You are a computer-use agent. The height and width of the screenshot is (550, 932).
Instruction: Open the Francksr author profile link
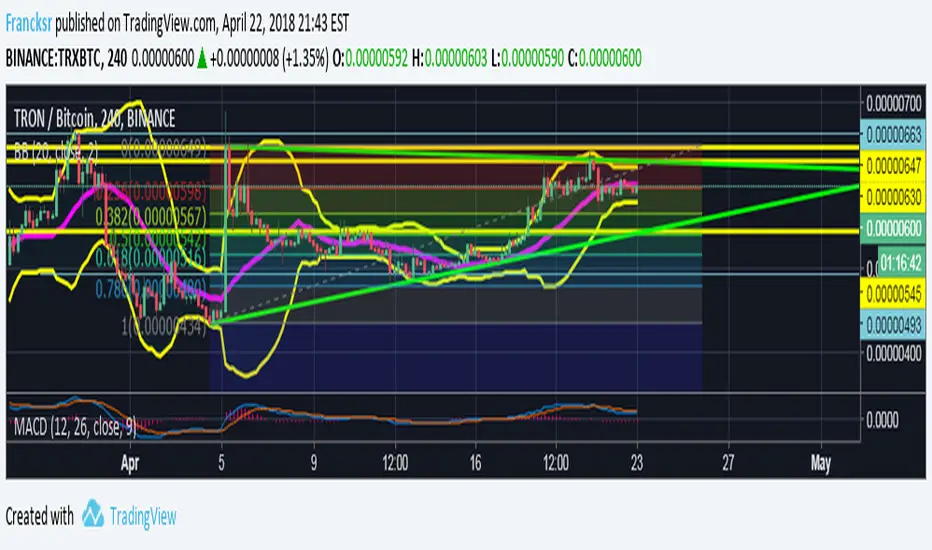[29, 23]
